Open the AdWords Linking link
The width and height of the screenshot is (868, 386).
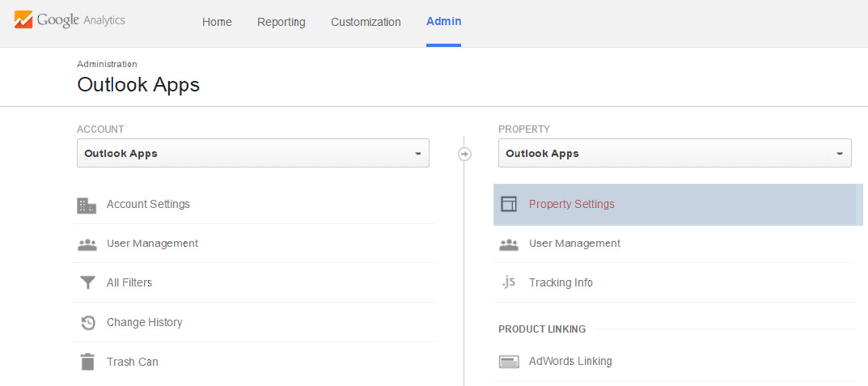pyautogui.click(x=570, y=362)
